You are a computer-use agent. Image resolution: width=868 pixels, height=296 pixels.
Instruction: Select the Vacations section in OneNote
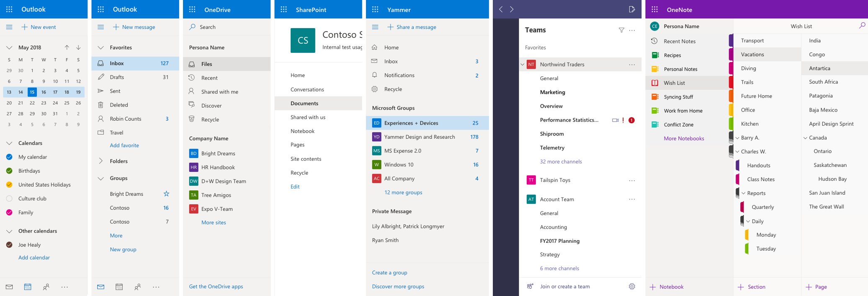(x=767, y=55)
